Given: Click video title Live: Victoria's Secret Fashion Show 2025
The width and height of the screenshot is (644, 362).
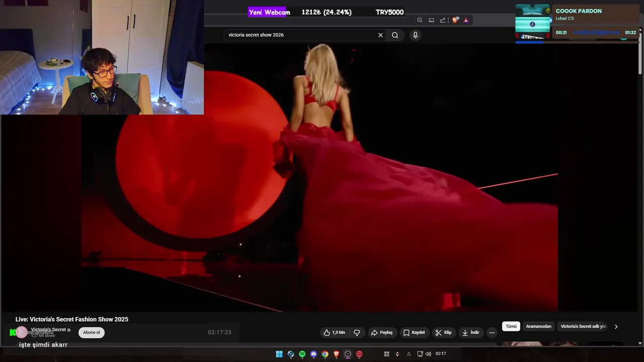Looking at the screenshot, I should point(72,319).
